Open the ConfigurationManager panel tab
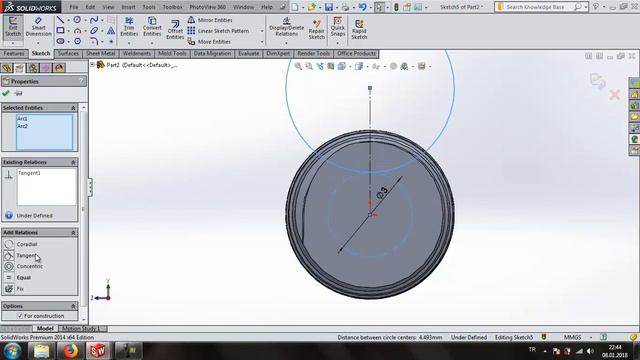Viewport: 640px width, 360px height. pyautogui.click(x=33, y=68)
